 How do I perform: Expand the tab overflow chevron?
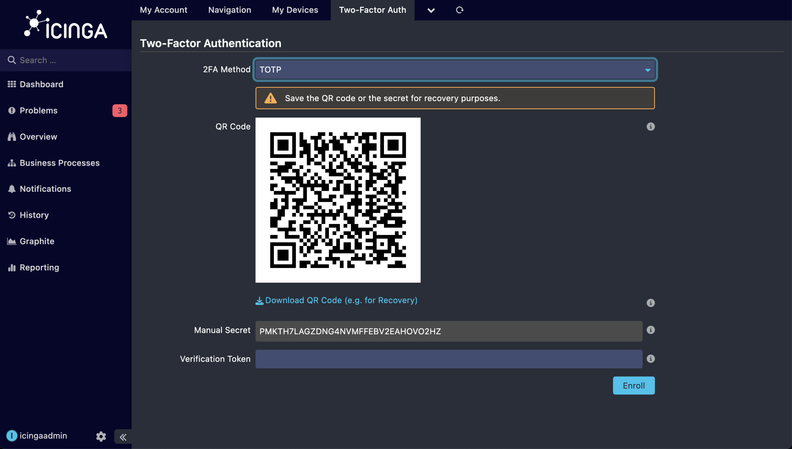tap(431, 10)
